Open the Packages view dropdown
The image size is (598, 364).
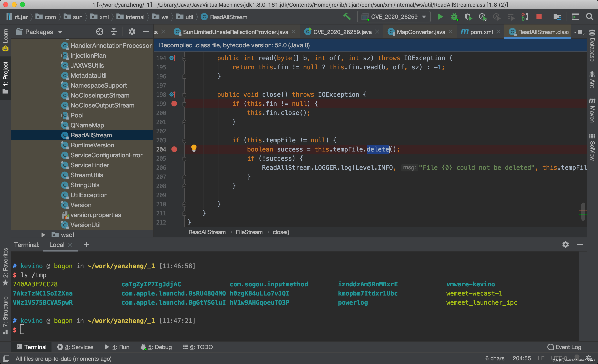(x=39, y=32)
